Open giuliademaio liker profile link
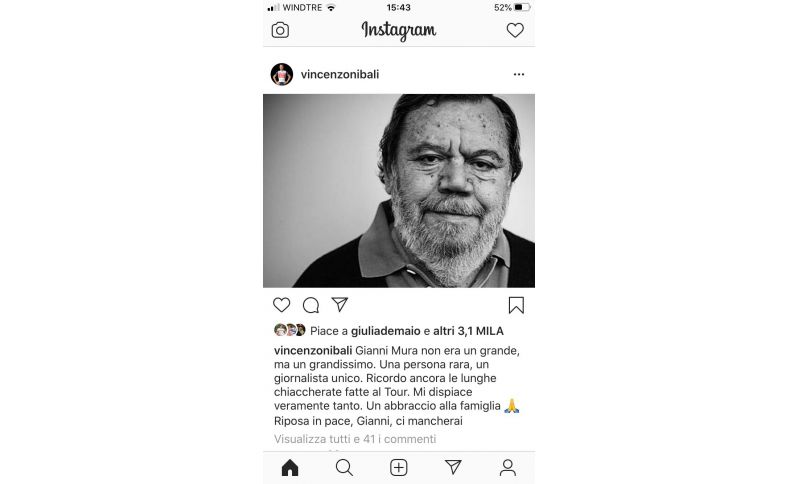 [386, 331]
